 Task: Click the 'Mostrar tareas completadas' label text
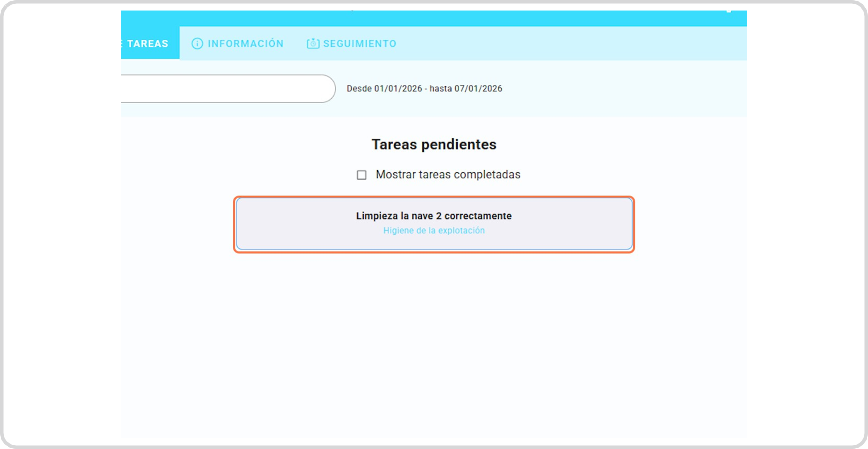[x=448, y=175]
